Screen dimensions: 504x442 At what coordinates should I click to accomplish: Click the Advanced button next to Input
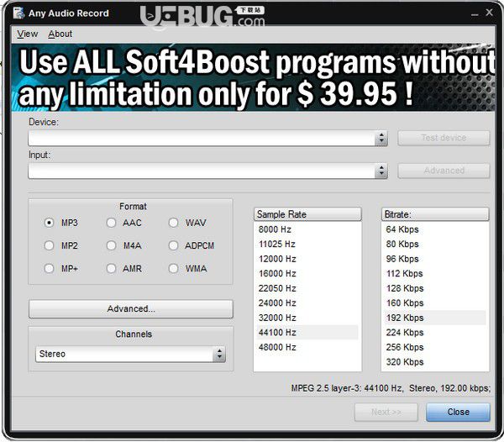coord(444,171)
